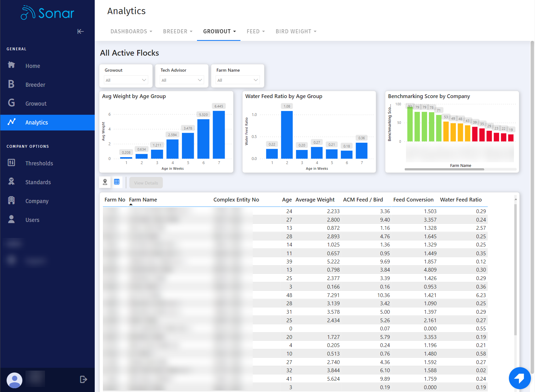The image size is (535, 392).
Task: Click the Benchmarking Score by Company title
Action: (429, 96)
